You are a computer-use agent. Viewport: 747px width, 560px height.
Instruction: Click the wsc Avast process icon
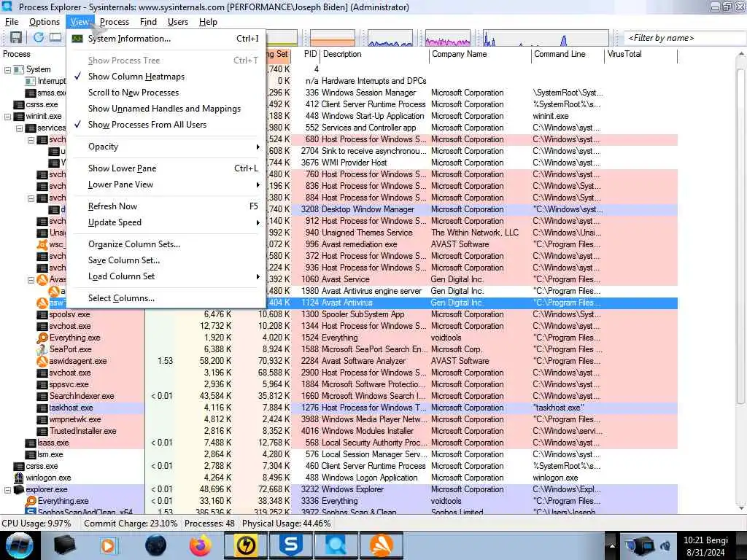point(42,244)
